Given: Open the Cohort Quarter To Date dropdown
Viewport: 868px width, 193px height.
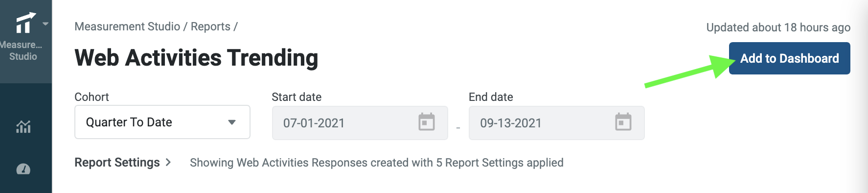Looking at the screenshot, I should pos(162,122).
